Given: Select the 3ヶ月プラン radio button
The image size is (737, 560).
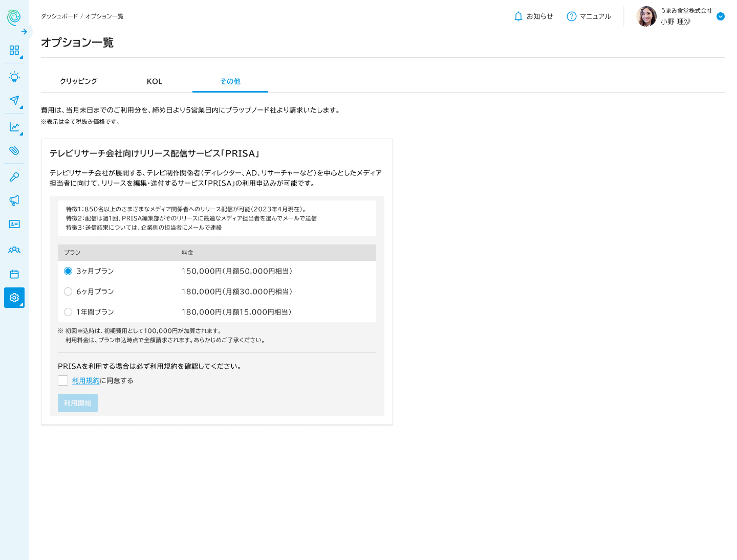Looking at the screenshot, I should [x=68, y=271].
